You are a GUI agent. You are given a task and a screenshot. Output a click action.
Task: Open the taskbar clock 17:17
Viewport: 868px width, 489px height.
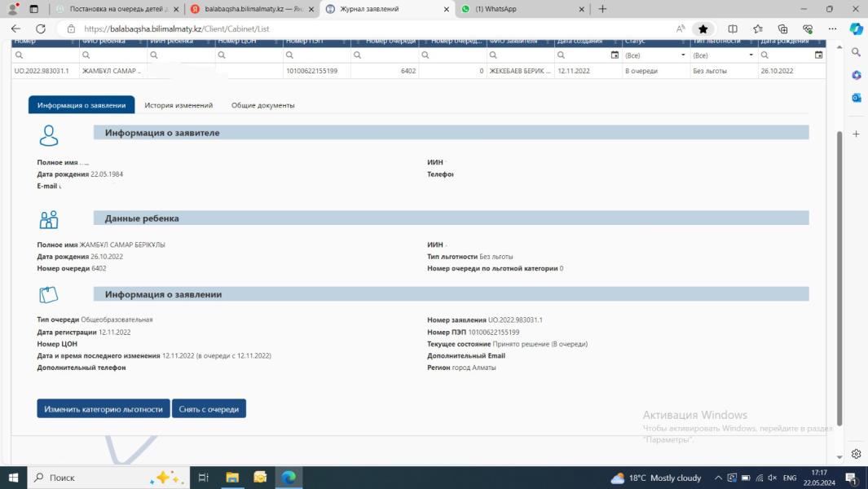pyautogui.click(x=819, y=478)
